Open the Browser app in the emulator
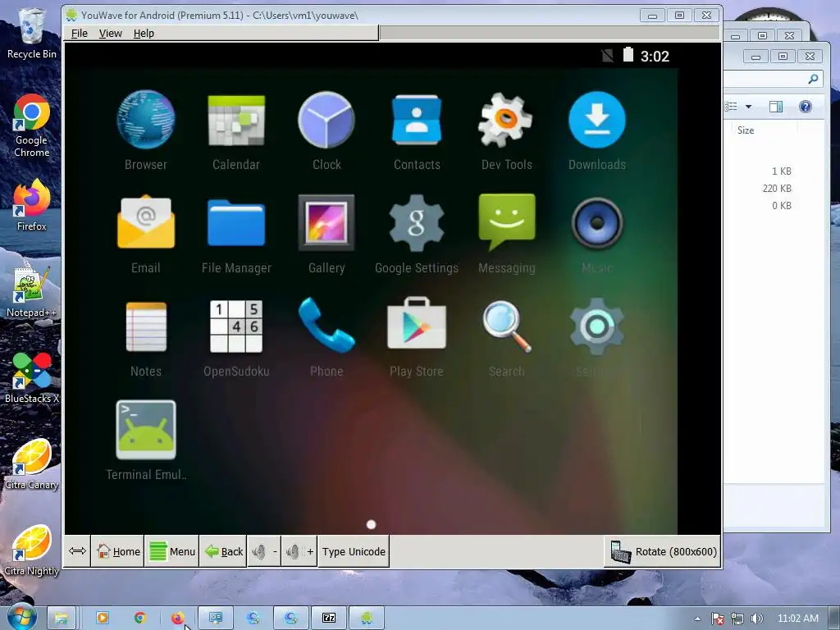Image resolution: width=840 pixels, height=630 pixels. pyautogui.click(x=146, y=120)
